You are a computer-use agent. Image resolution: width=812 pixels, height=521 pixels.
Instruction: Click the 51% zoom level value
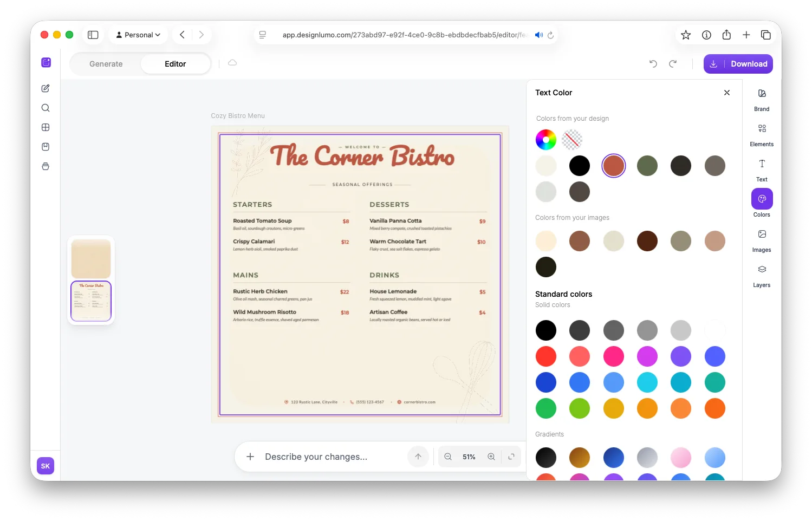(469, 457)
